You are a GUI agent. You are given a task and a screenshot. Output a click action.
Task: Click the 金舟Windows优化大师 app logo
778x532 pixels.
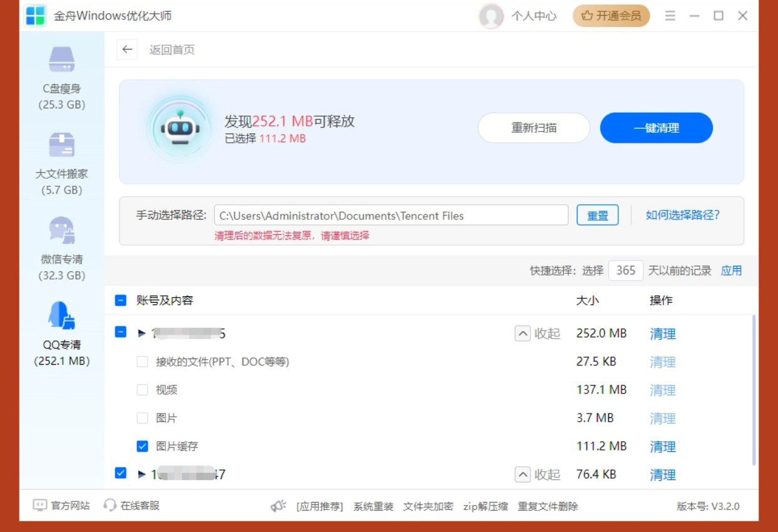point(36,16)
